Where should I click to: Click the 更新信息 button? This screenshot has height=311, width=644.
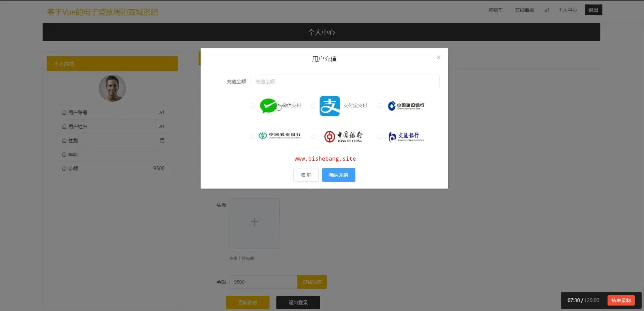248,302
